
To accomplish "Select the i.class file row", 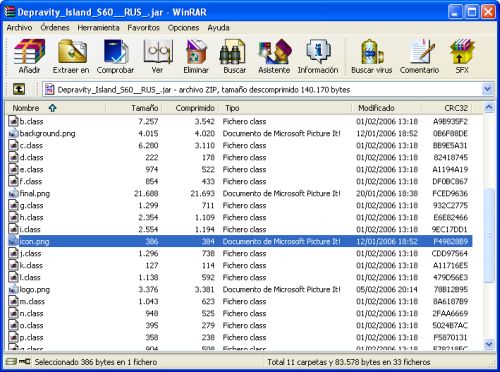I will (239, 230).
